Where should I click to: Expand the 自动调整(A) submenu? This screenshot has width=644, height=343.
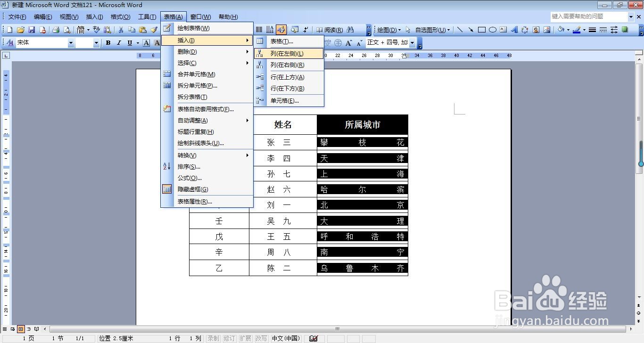click(x=207, y=121)
